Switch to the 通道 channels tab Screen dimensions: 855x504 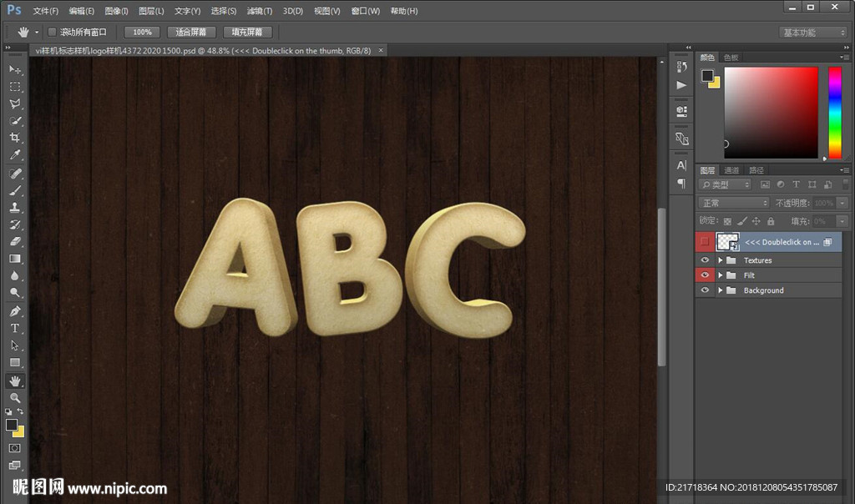[x=731, y=170]
